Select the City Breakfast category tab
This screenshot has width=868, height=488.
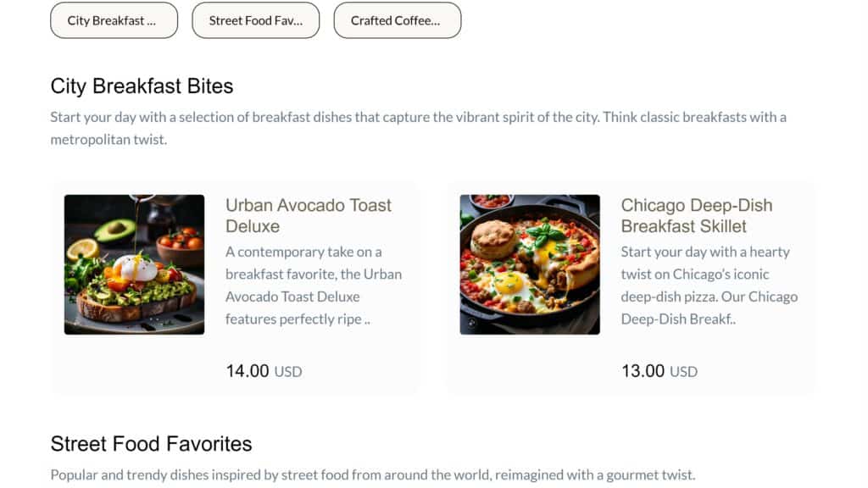click(114, 20)
